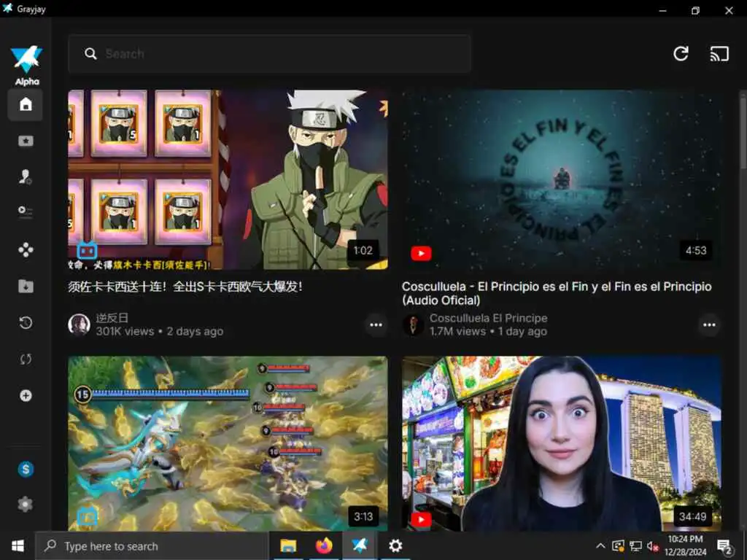Open the cast to device icon

tap(719, 54)
